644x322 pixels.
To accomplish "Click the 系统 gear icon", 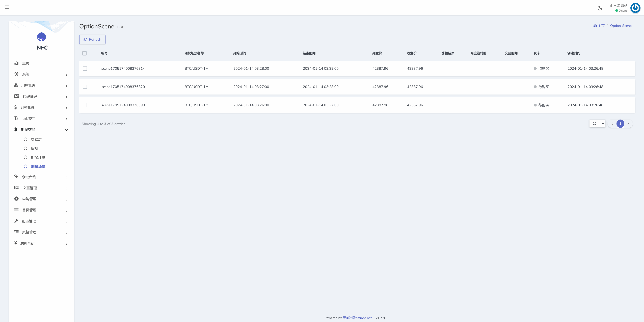I will pos(16,74).
